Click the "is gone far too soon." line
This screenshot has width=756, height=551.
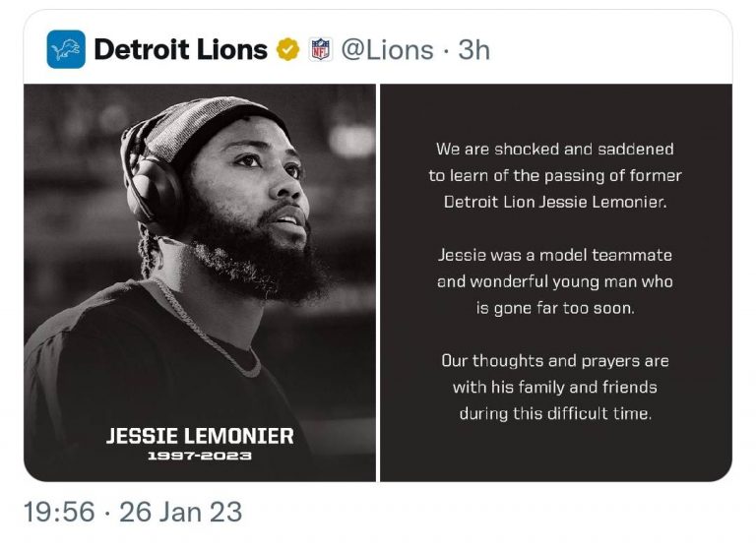555,308
